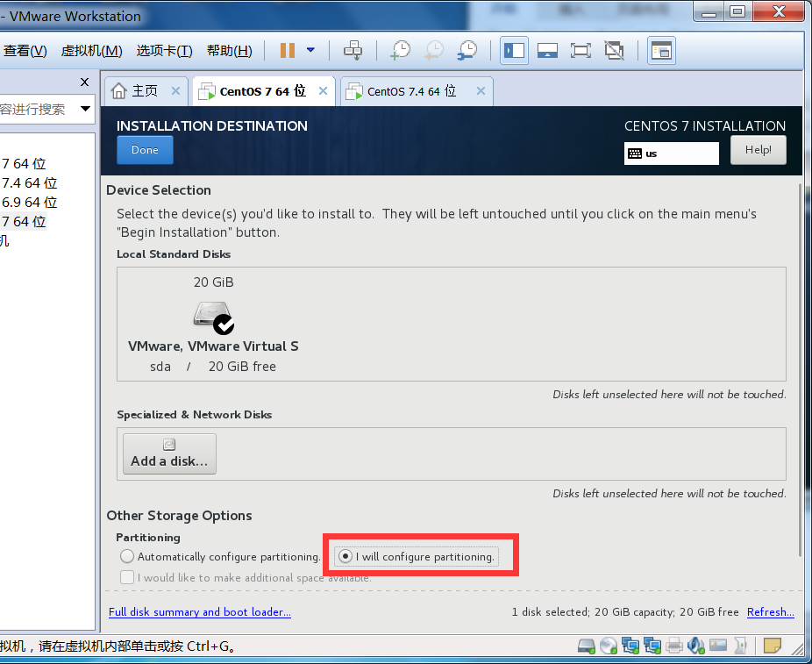The height and width of the screenshot is (664, 812).
Task: Close the library sidebar panel
Action: tap(85, 82)
